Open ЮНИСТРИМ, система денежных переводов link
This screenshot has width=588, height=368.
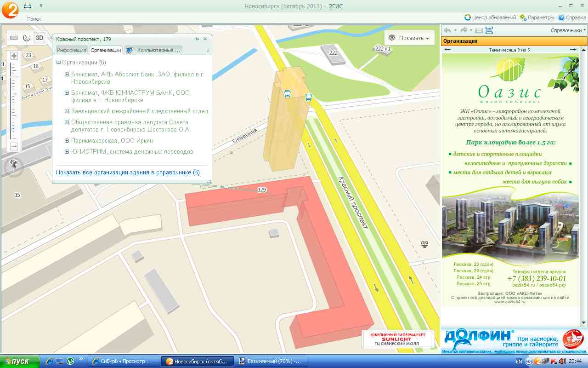[x=132, y=151]
